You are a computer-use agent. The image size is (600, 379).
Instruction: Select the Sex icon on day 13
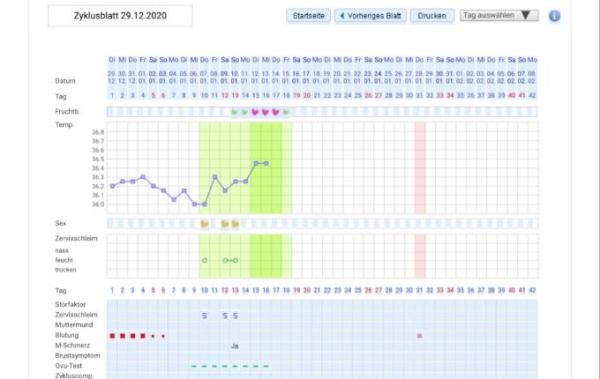pyautogui.click(x=235, y=224)
